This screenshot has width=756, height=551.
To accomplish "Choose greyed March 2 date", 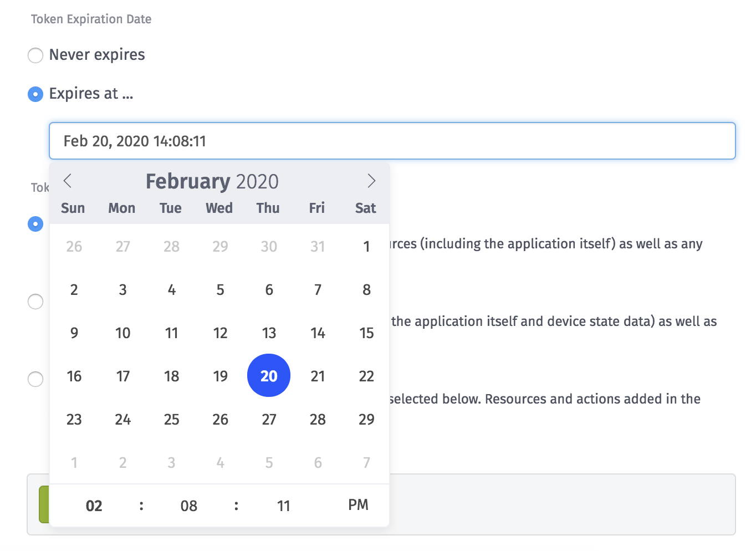I will coord(122,462).
